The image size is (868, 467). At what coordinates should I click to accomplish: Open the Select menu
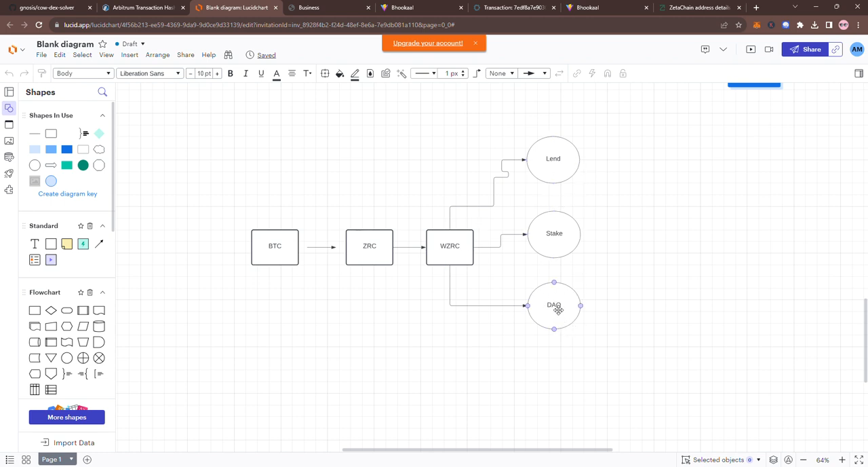pyautogui.click(x=82, y=55)
